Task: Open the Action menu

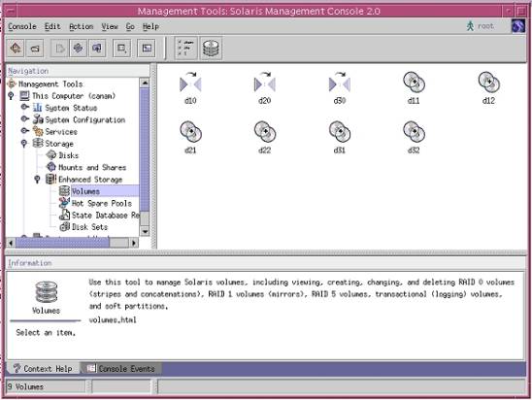Action: (x=82, y=26)
